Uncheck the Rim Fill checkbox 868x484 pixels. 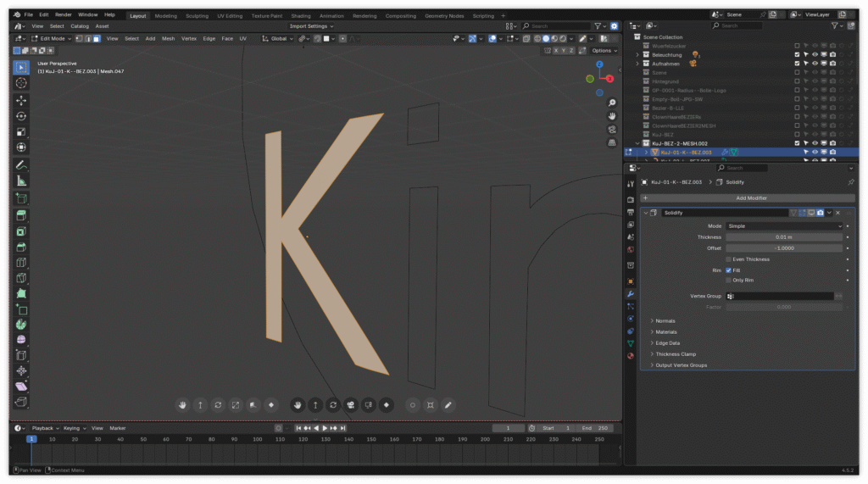[728, 270]
